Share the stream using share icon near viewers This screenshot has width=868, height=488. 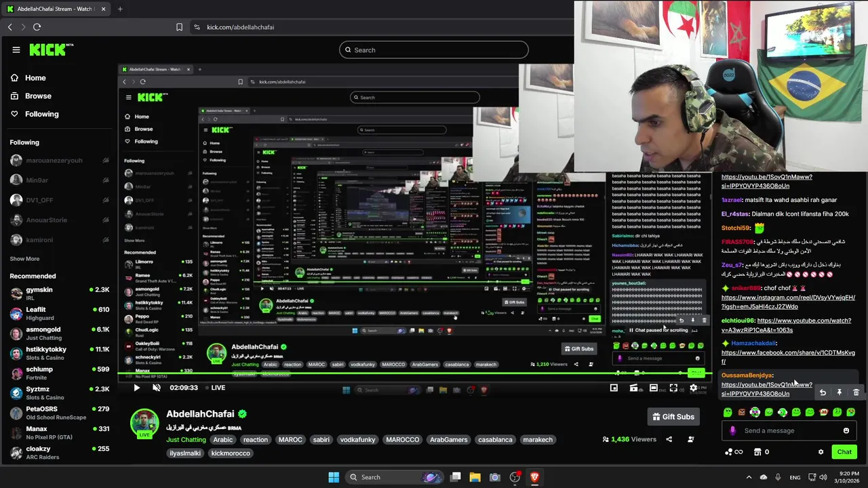tap(669, 439)
